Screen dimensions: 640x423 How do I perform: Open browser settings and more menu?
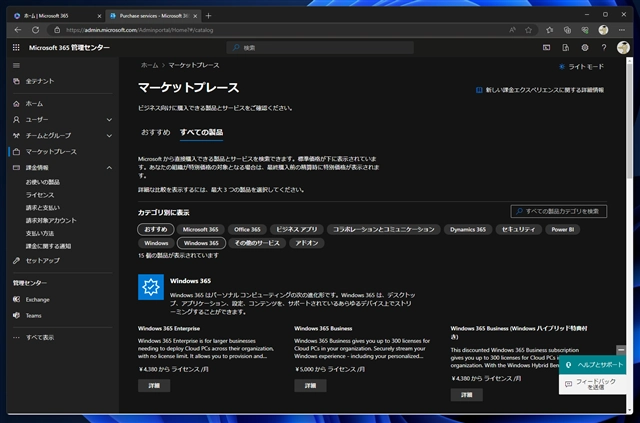point(621,30)
